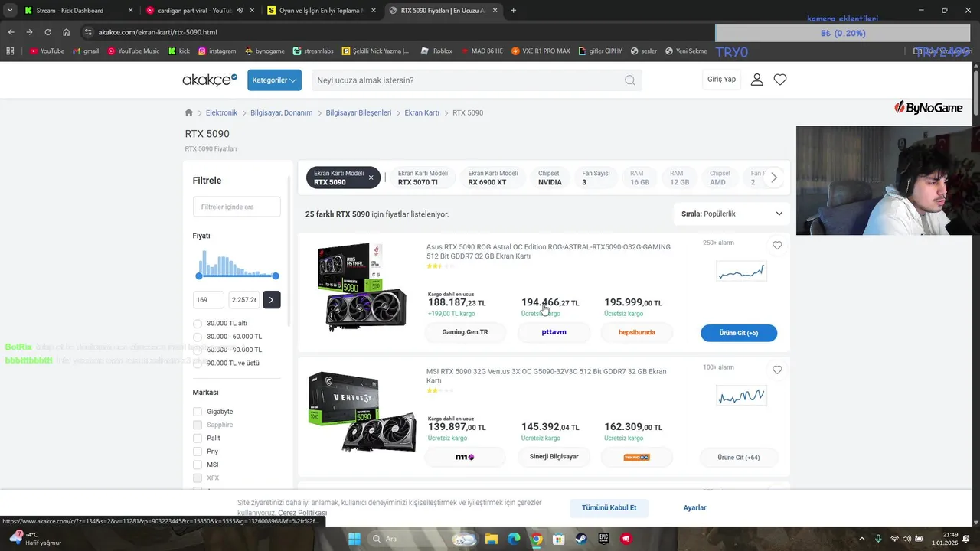The height and width of the screenshot is (551, 980).
Task: Check the Gigabyte brand checkbox
Action: pos(198,412)
